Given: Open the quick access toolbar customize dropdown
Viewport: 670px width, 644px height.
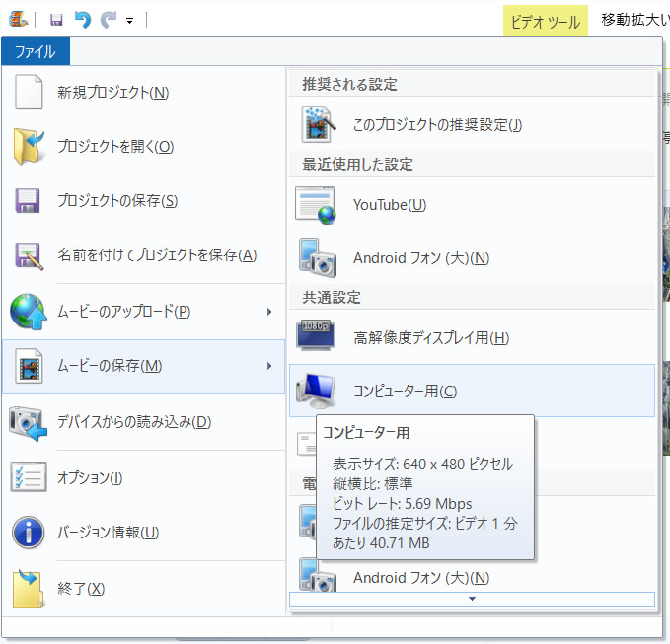Looking at the screenshot, I should (130, 21).
